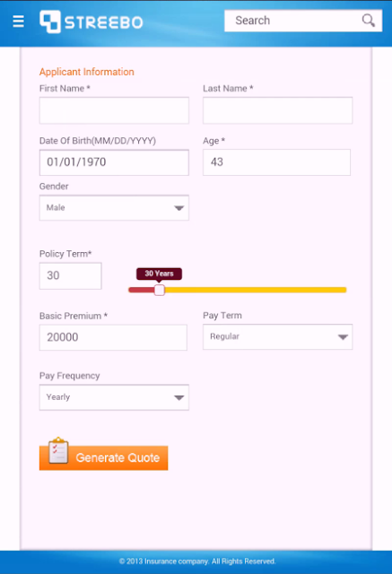Open the hamburger menu icon
392x574 pixels.
point(18,22)
